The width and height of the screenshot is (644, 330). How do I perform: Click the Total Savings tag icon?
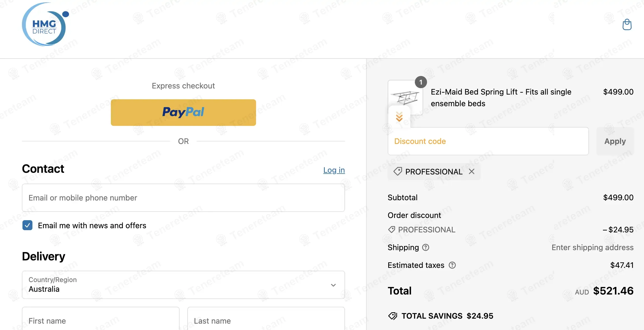point(393,316)
